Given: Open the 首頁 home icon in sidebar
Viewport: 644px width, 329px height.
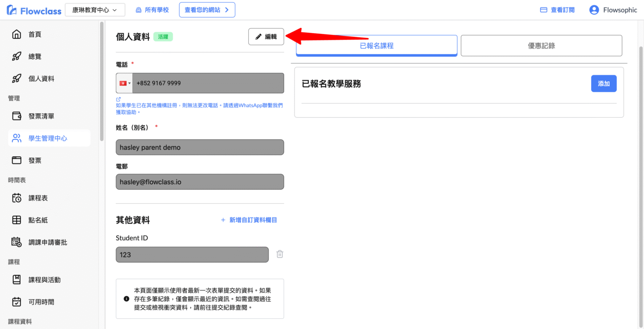Looking at the screenshot, I should click(x=17, y=34).
